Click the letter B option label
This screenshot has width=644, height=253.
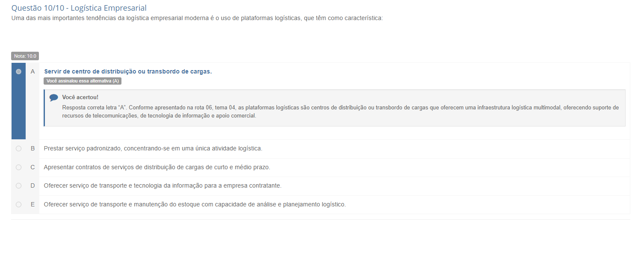point(32,149)
